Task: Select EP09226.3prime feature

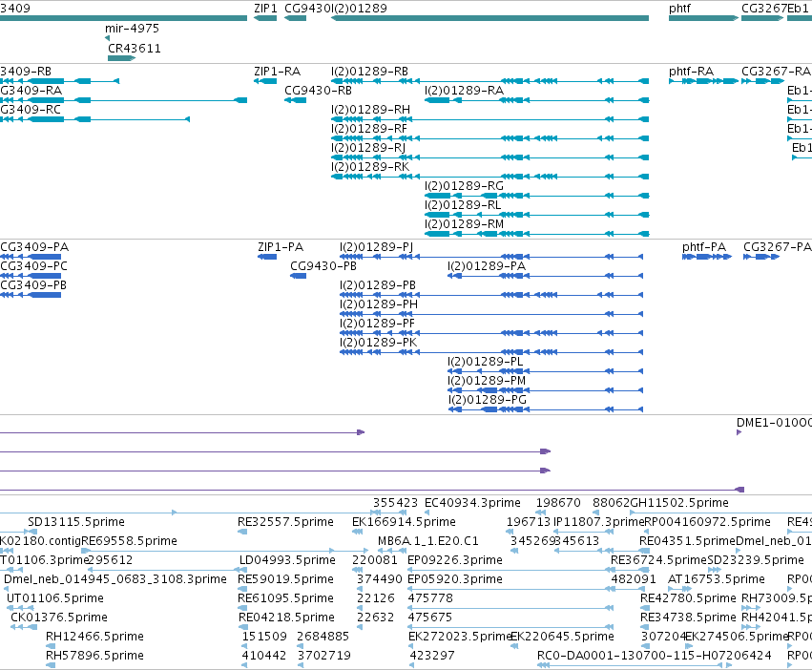Action: pyautogui.click(x=455, y=560)
